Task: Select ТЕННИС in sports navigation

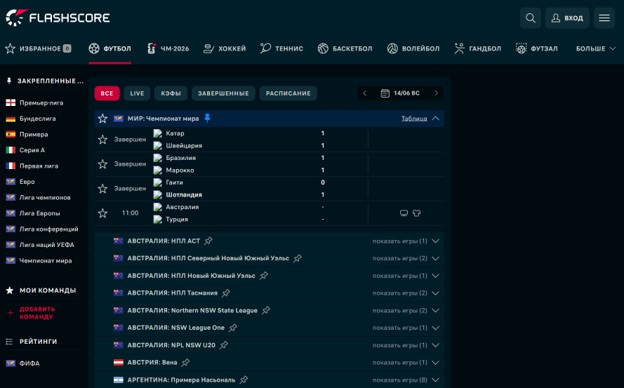Action: [x=281, y=49]
